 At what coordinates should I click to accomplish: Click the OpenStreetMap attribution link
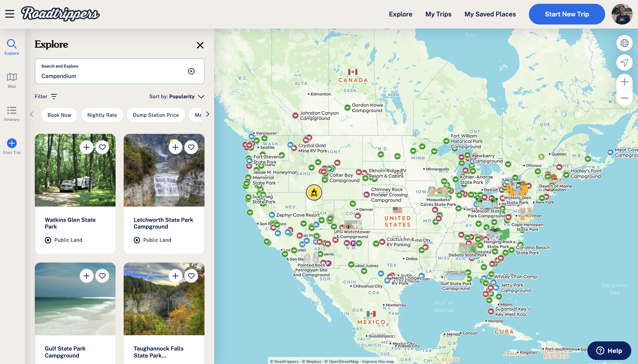342,361
